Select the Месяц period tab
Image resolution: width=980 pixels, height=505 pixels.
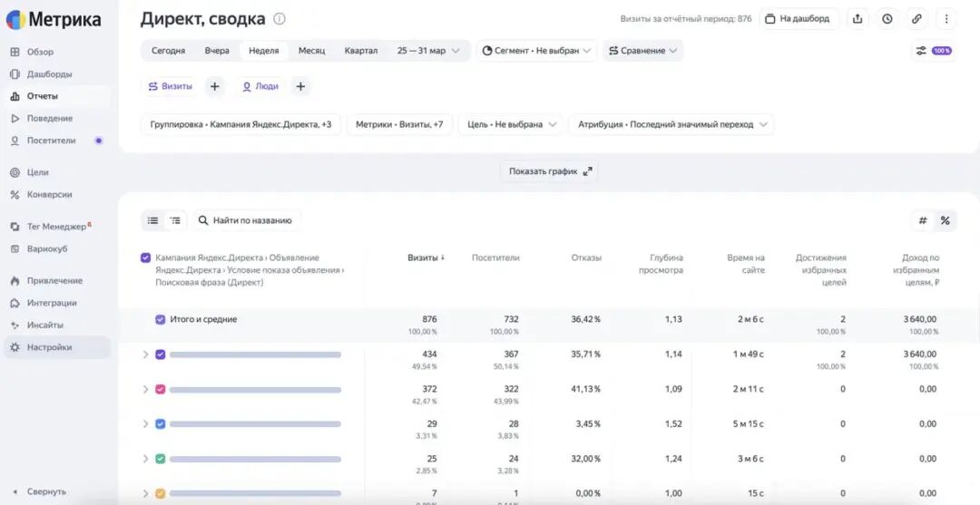311,51
